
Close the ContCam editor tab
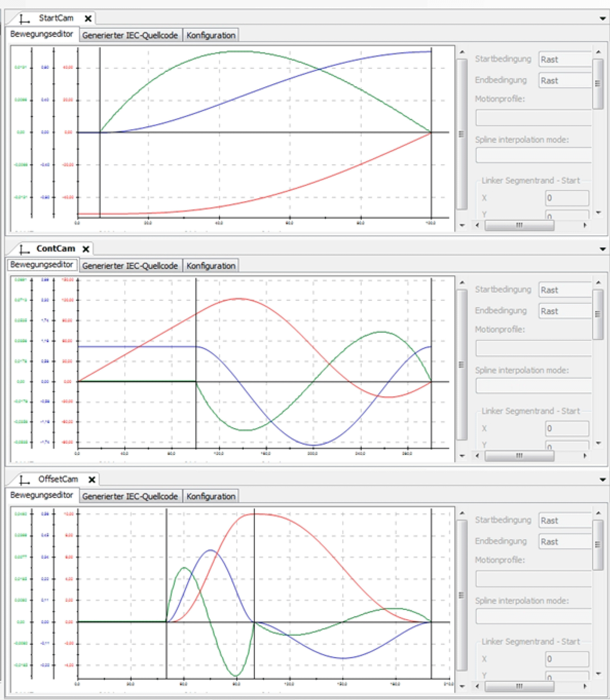point(86,249)
